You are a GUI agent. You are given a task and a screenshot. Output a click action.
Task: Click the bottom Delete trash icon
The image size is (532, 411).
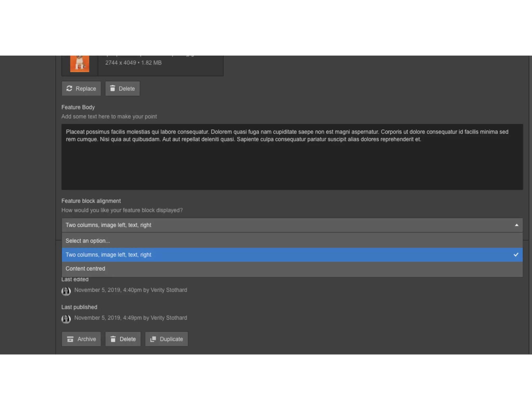pyautogui.click(x=113, y=339)
